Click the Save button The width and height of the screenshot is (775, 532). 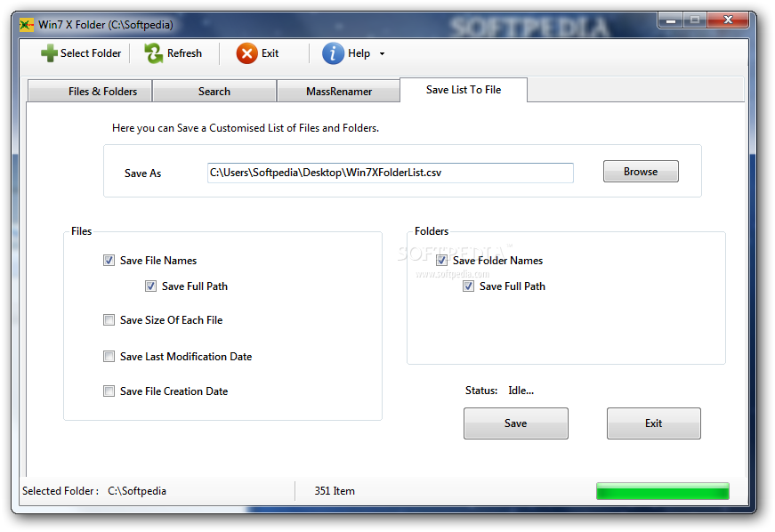[x=515, y=423]
